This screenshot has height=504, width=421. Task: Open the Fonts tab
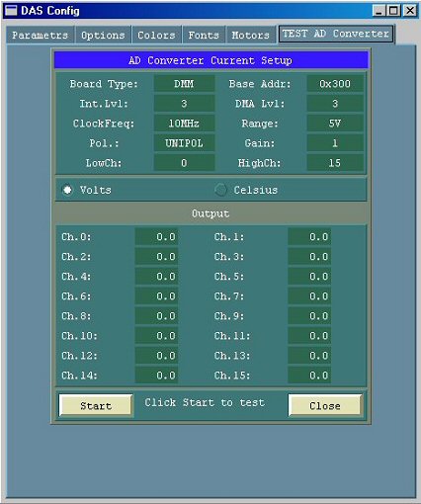click(x=204, y=35)
